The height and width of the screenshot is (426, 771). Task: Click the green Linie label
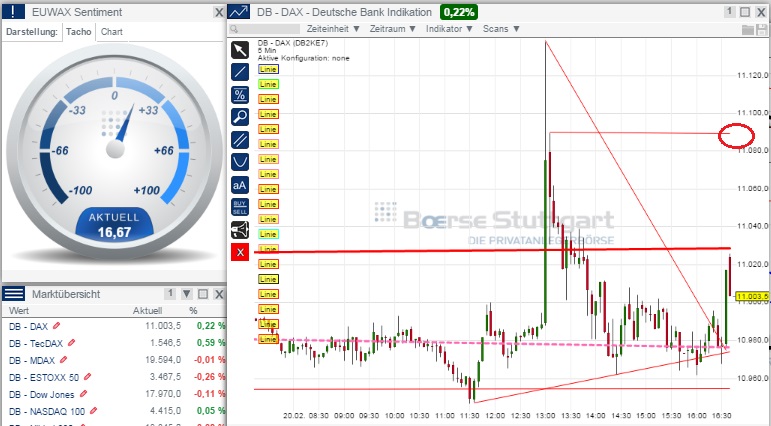pyautogui.click(x=268, y=84)
